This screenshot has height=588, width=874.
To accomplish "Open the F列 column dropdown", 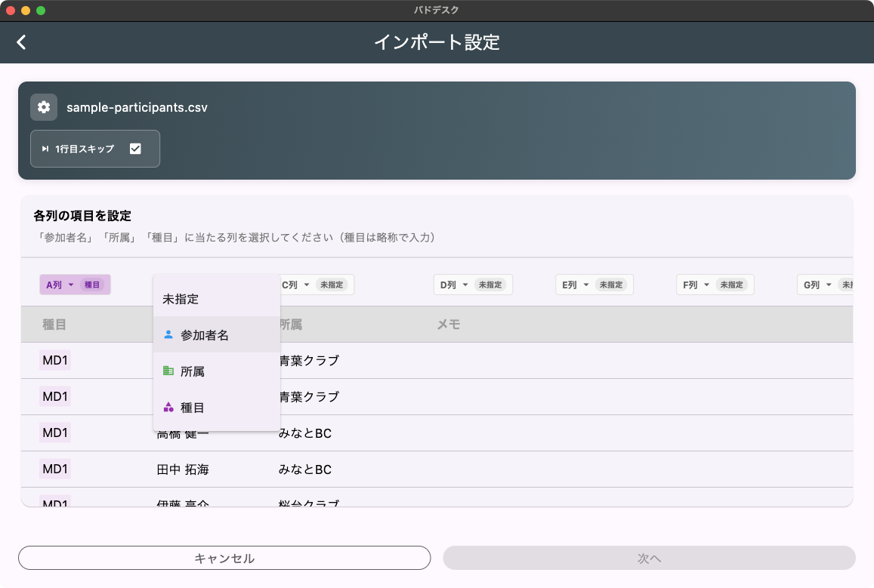I will click(715, 285).
